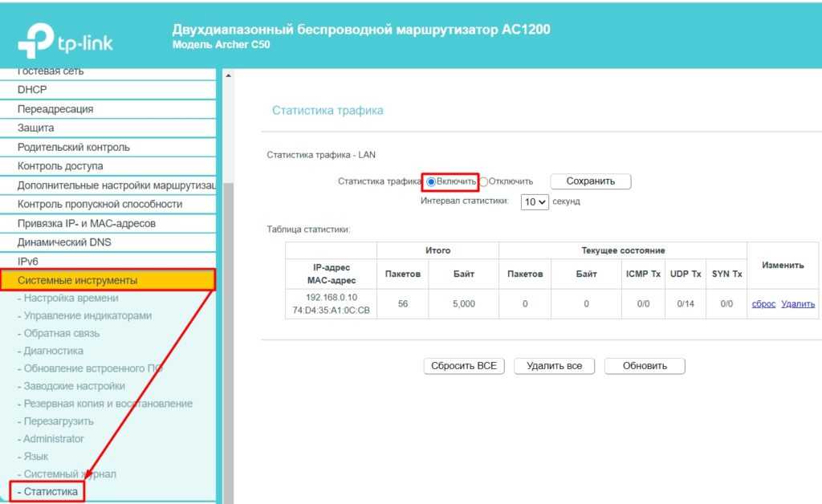Select the Включить radio button
Image resolution: width=822 pixels, height=504 pixels.
click(431, 182)
